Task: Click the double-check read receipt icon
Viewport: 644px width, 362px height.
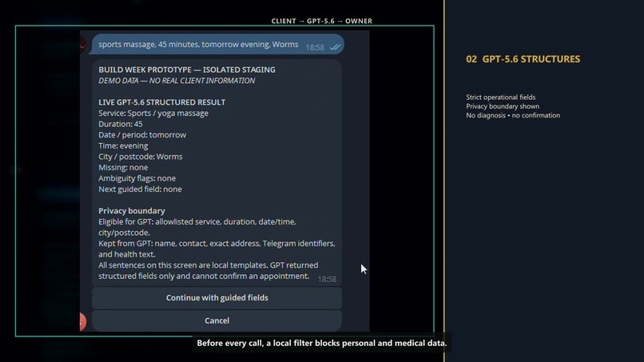Action: [335, 47]
